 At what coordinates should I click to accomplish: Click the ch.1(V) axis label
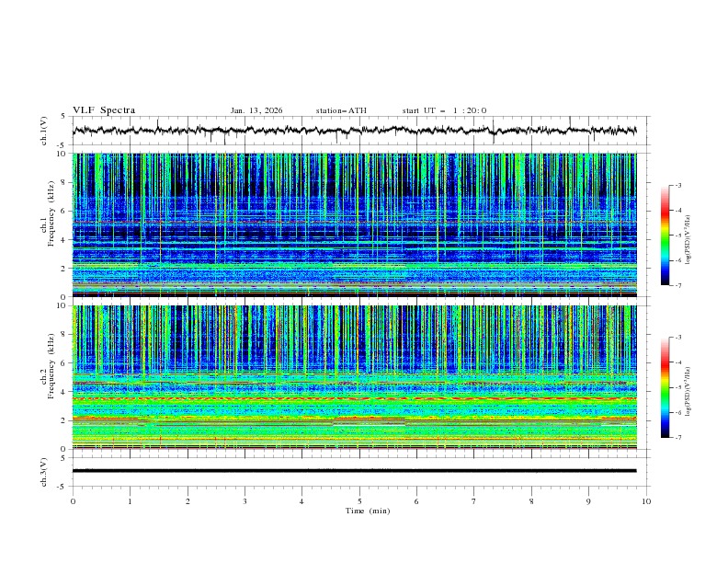point(44,131)
